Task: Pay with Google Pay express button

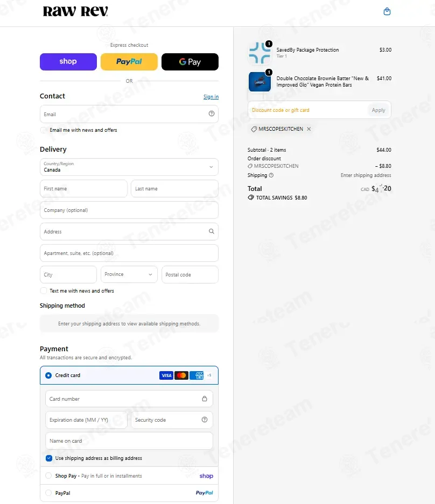Action: (x=190, y=62)
